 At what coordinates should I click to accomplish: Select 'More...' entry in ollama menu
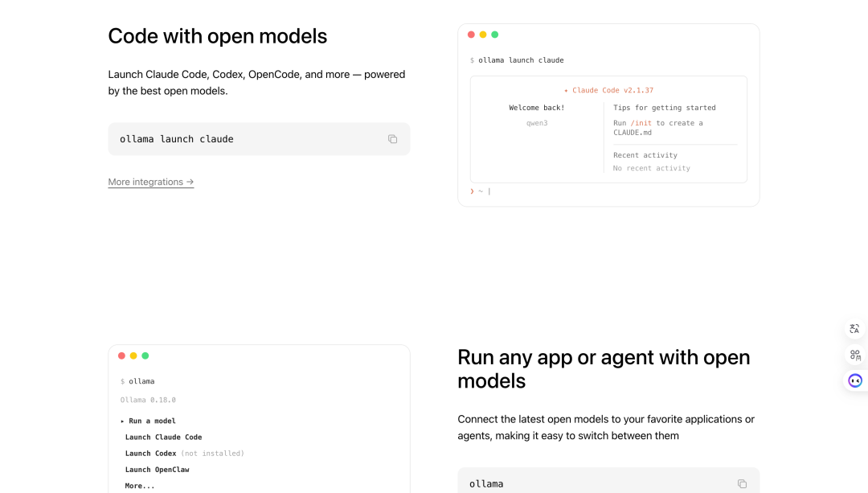click(140, 486)
